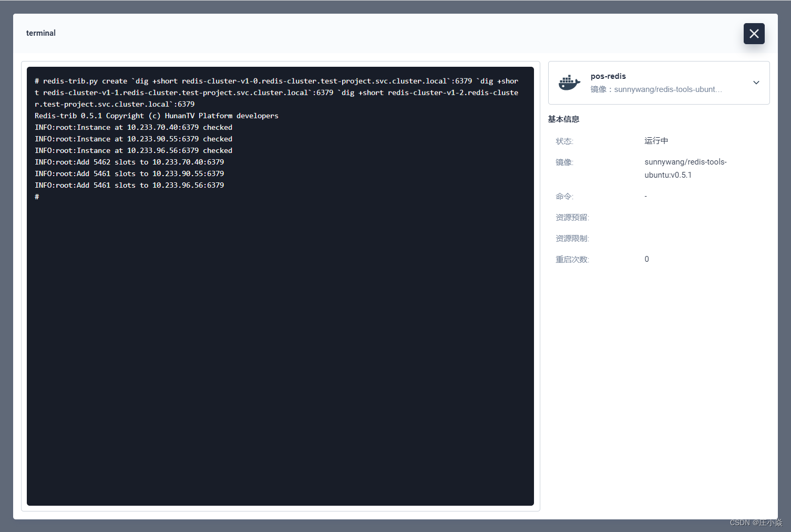Click line 'Add 5461 slots to 10.233.96.56:6379'
The height and width of the screenshot is (532, 791).
[129, 185]
